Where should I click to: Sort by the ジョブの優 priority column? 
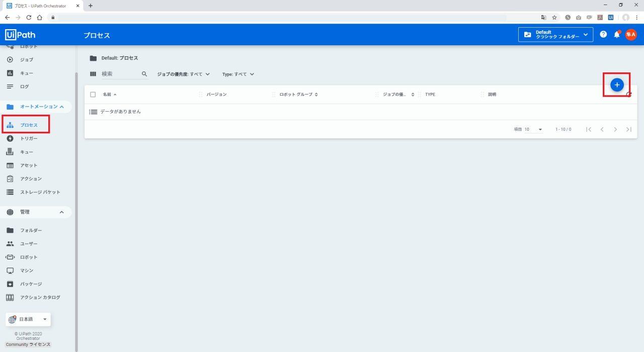click(x=398, y=95)
